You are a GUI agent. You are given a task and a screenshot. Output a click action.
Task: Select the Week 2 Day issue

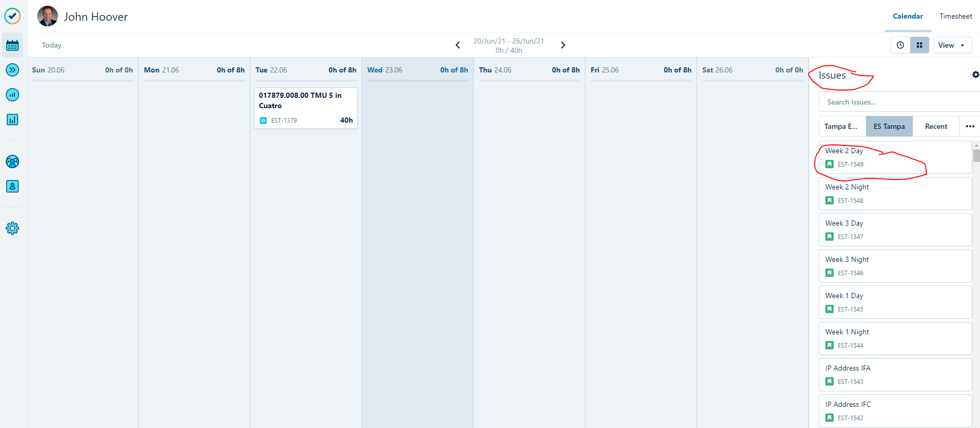895,157
